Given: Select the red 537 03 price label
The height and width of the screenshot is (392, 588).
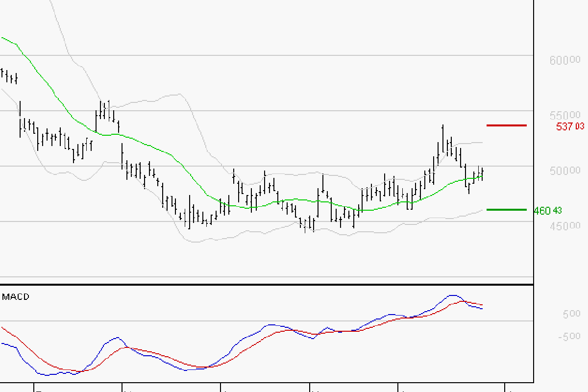Looking at the screenshot, I should pyautogui.click(x=570, y=126).
